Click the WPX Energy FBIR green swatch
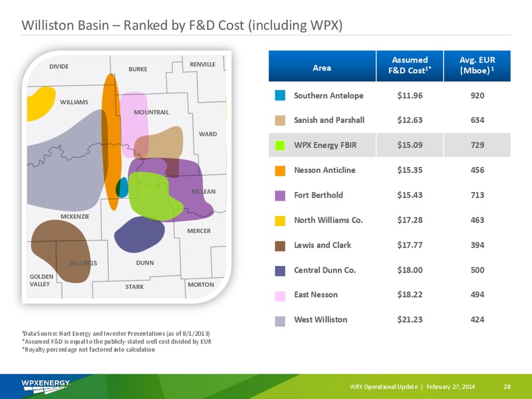Image resolution: width=532 pixels, height=399 pixels. [x=280, y=145]
